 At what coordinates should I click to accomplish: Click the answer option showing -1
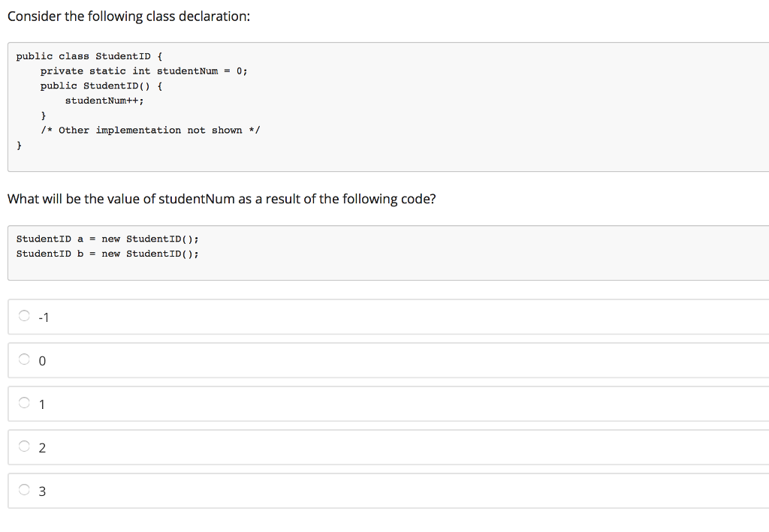(44, 317)
